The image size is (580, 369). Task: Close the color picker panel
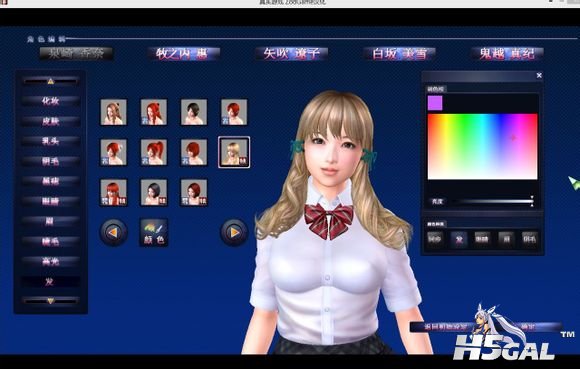click(539, 75)
